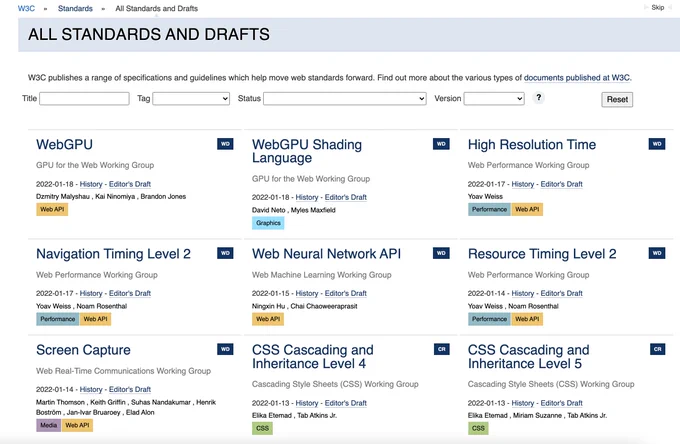View History of Screen Capture
This screenshot has height=444, width=680.
[x=91, y=389]
